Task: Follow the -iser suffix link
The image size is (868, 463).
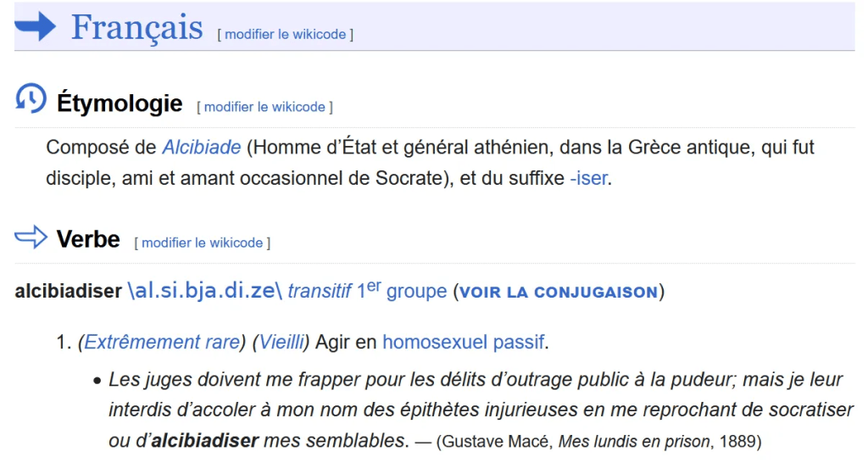Action: (588, 179)
